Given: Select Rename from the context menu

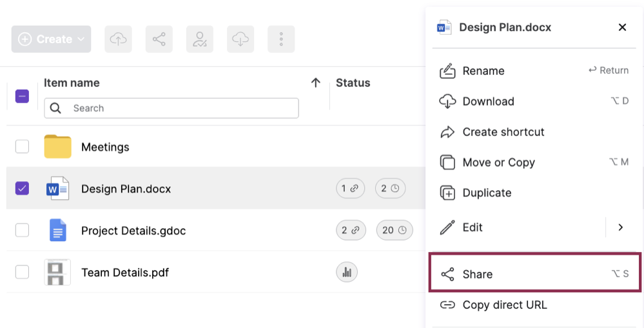Looking at the screenshot, I should (x=534, y=71).
